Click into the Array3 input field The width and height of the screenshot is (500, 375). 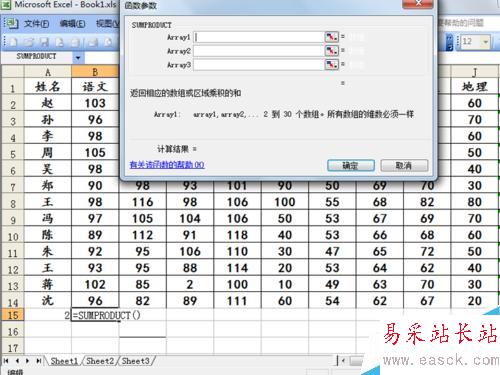[x=259, y=64]
